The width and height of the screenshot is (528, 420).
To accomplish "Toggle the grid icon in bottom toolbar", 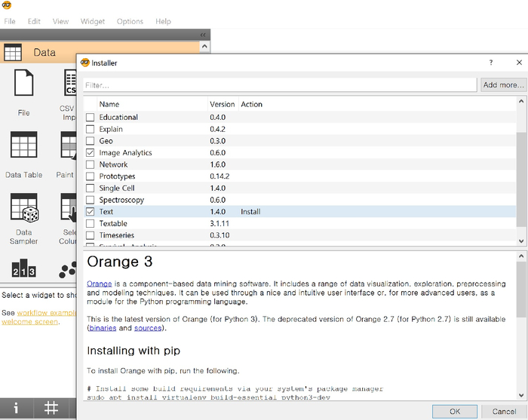I will click(51, 408).
